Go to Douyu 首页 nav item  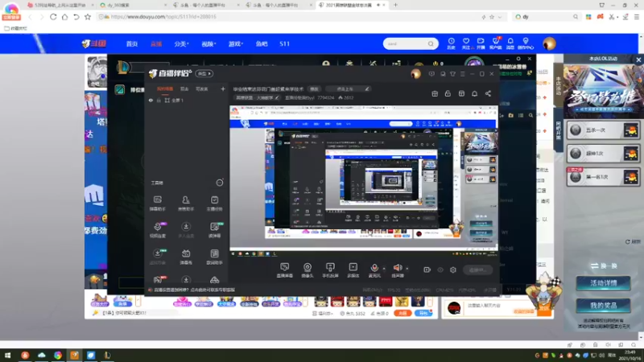tap(132, 44)
